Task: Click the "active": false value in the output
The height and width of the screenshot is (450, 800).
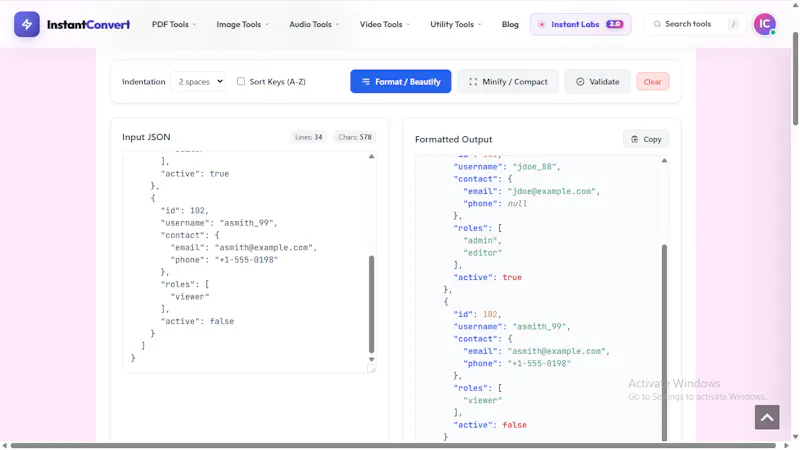Action: (x=514, y=425)
